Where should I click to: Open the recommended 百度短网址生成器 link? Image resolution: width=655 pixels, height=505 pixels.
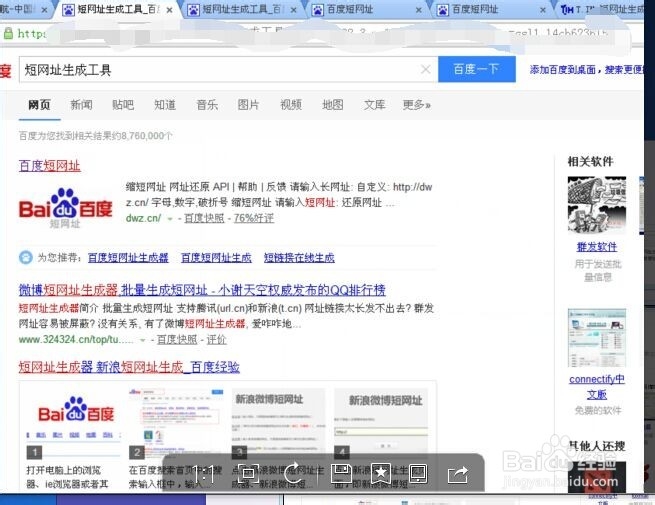click(128, 258)
